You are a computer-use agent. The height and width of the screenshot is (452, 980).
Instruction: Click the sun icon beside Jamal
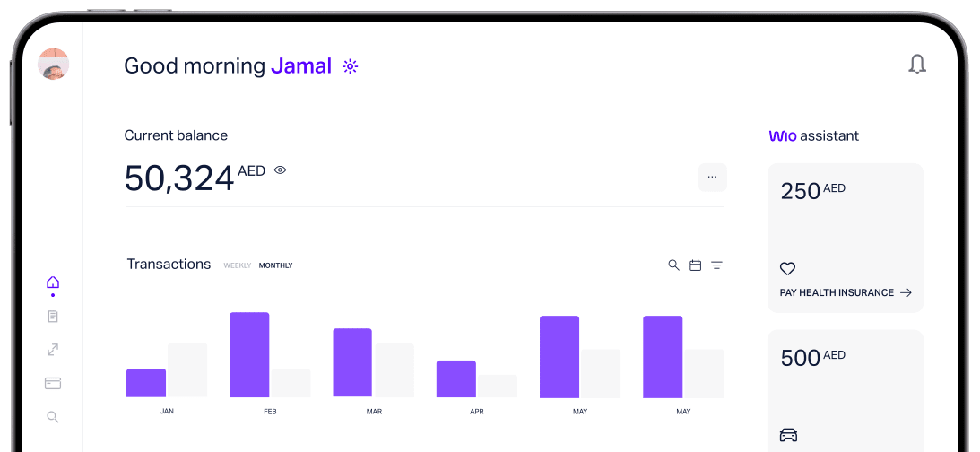point(350,66)
